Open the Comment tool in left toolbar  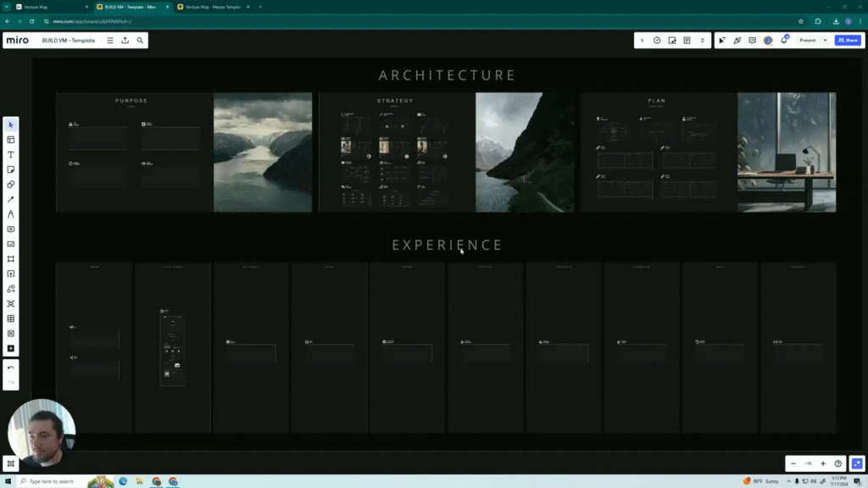[x=11, y=230]
